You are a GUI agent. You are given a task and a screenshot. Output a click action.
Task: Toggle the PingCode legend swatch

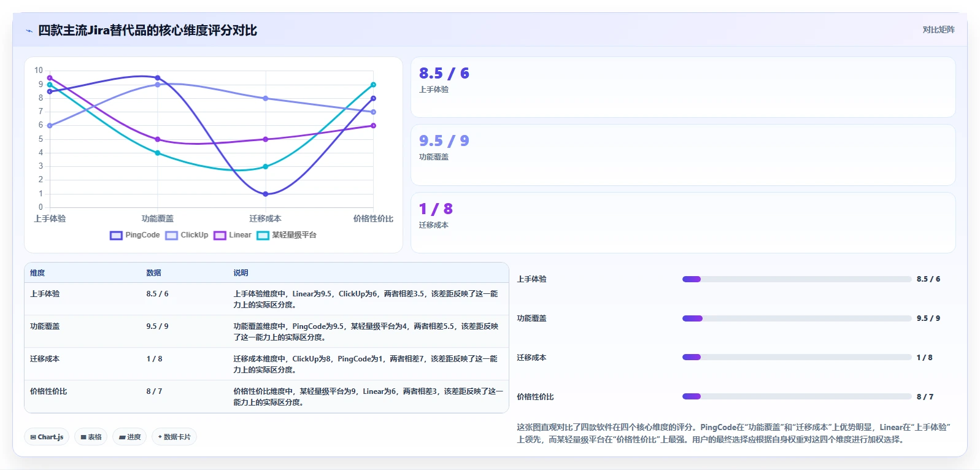point(116,236)
